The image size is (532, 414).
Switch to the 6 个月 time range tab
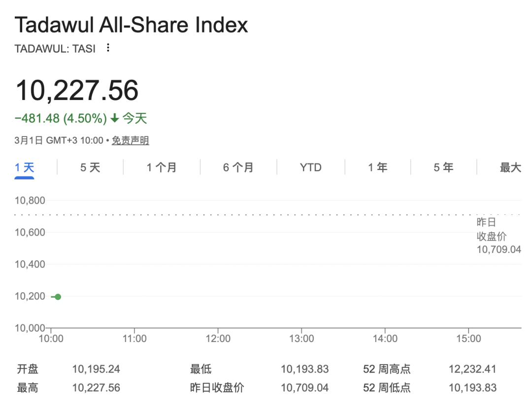tap(238, 168)
